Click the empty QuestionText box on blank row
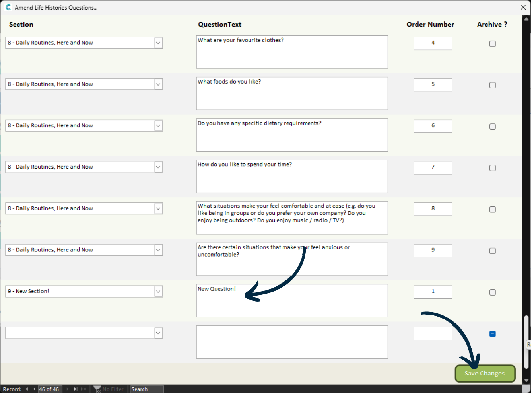 coord(292,342)
